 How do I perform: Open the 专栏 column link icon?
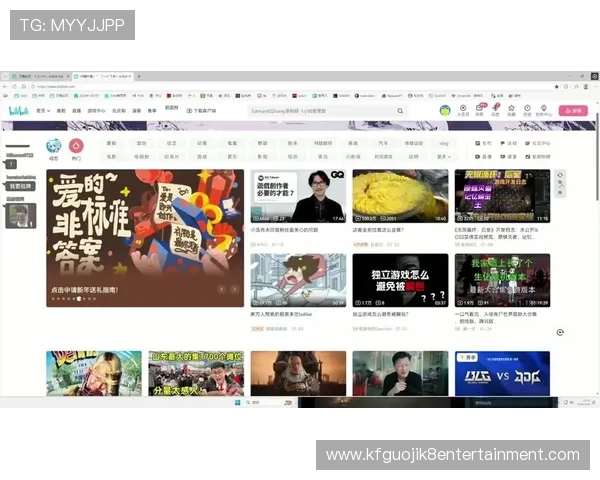(x=483, y=143)
